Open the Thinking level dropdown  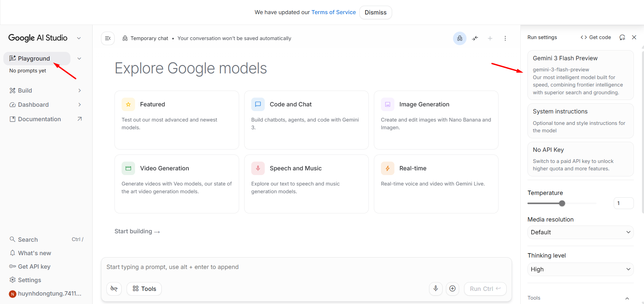click(580, 269)
